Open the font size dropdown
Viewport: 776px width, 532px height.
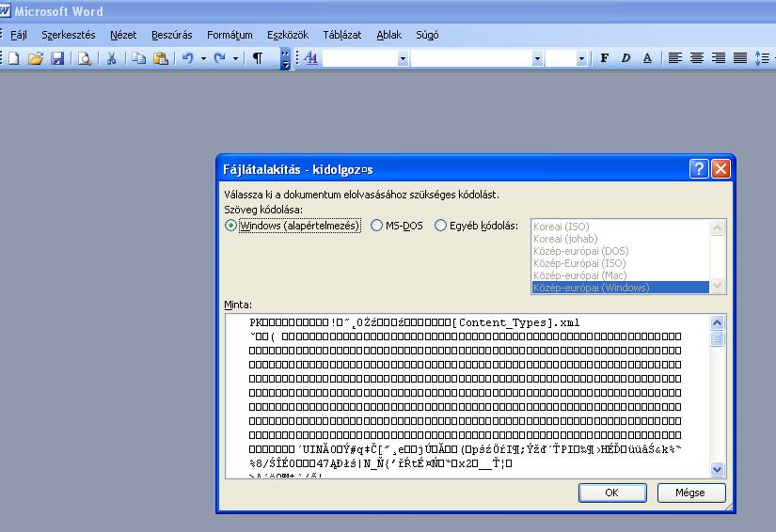581,58
